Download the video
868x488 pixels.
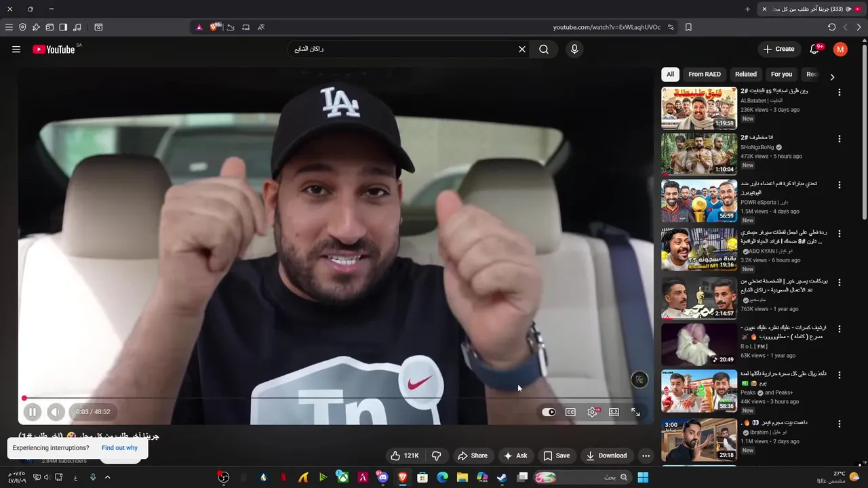[607, 455]
